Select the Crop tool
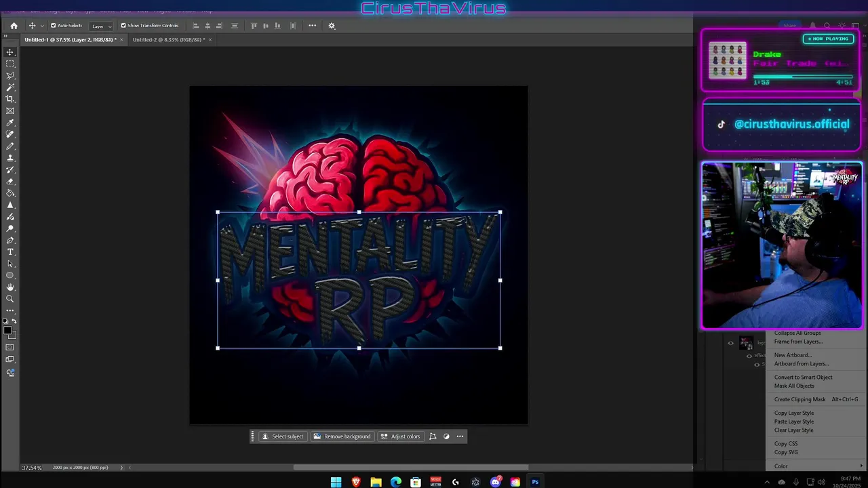 click(x=10, y=99)
